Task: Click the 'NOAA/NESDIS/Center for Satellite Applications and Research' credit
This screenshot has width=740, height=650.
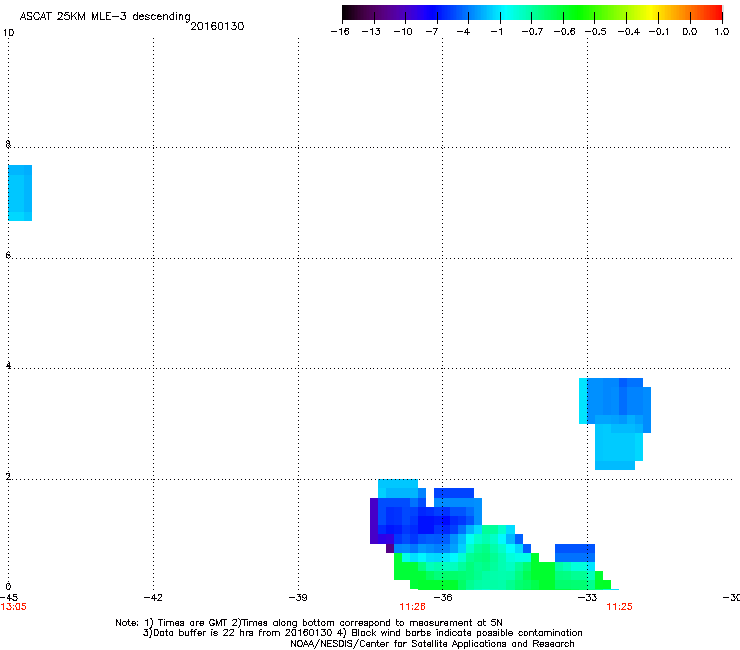Action: pyautogui.click(x=432, y=644)
